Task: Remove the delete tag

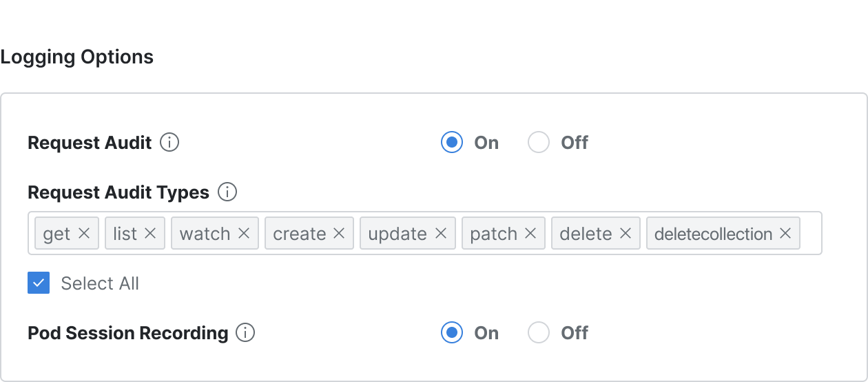Action: pyautogui.click(x=626, y=234)
